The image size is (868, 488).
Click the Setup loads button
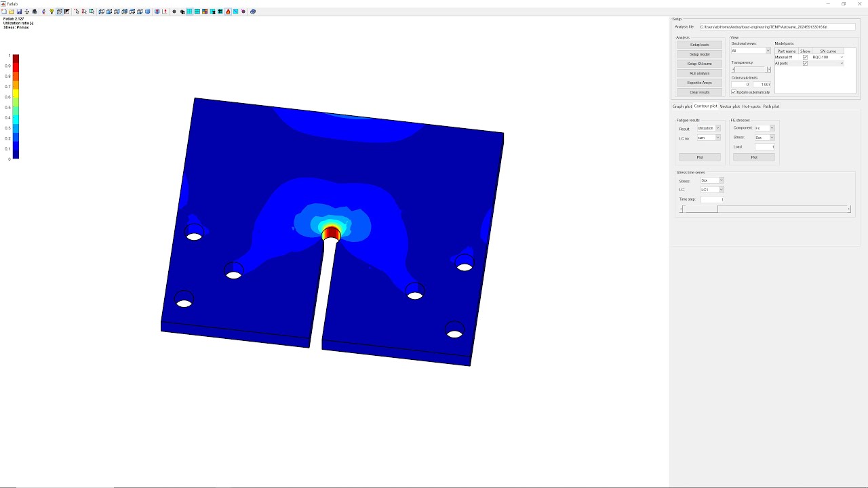pos(699,45)
